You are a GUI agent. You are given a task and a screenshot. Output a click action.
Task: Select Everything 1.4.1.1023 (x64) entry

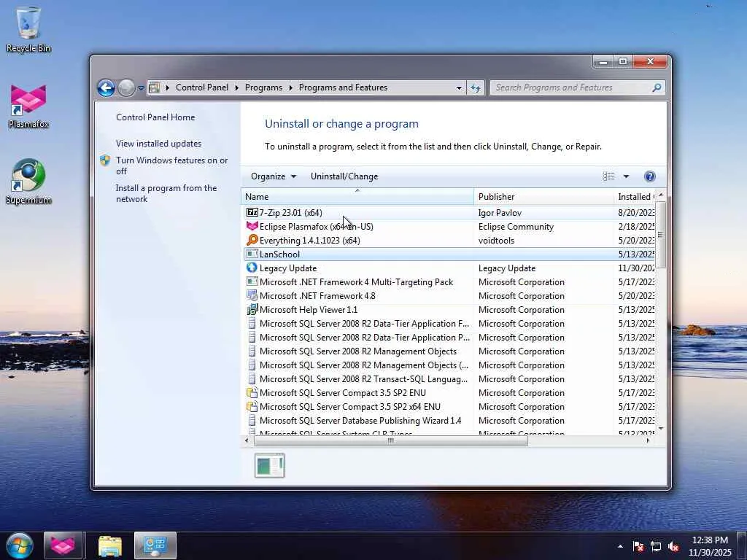(449, 240)
